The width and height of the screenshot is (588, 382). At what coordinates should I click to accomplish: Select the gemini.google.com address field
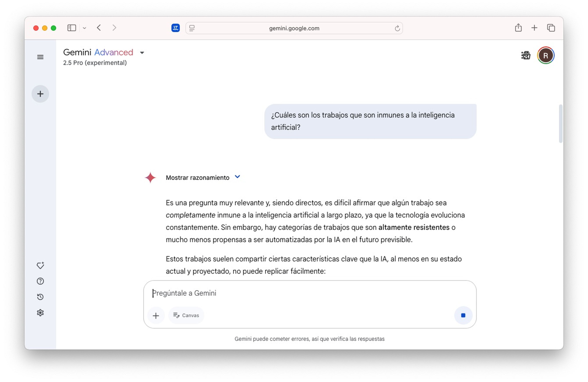[x=294, y=28]
